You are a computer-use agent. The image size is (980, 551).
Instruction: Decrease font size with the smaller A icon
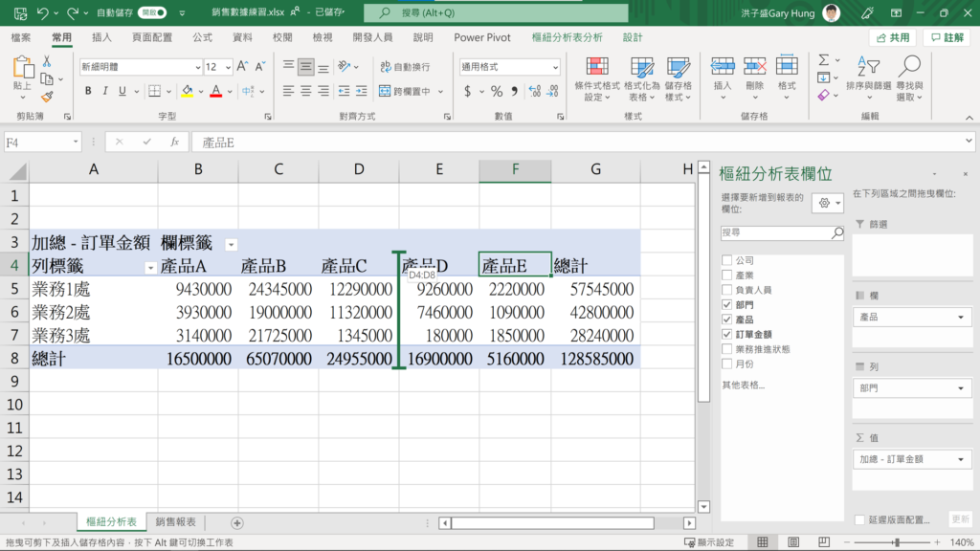pyautogui.click(x=260, y=66)
